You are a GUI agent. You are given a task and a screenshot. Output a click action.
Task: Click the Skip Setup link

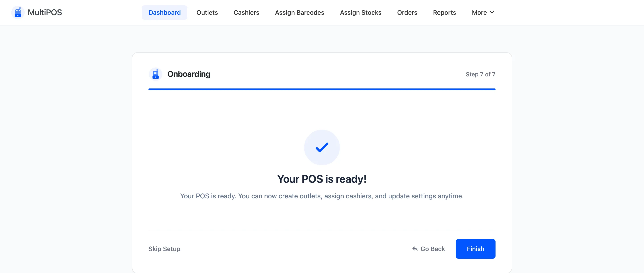point(164,249)
